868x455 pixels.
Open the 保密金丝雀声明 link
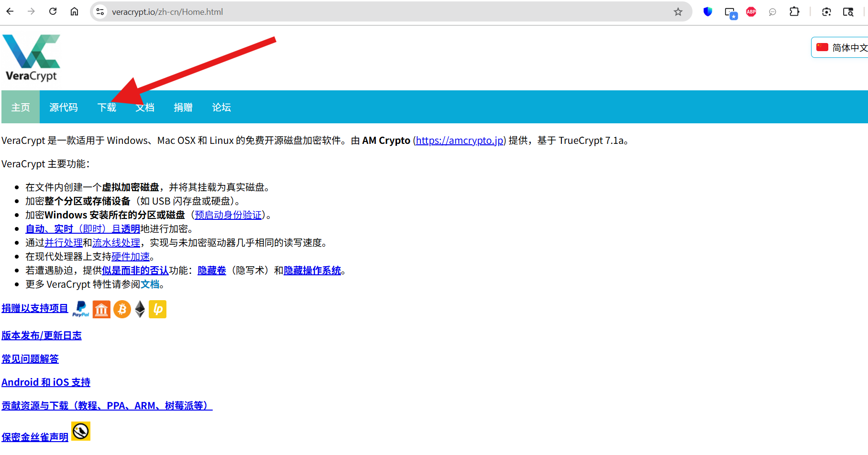click(35, 437)
